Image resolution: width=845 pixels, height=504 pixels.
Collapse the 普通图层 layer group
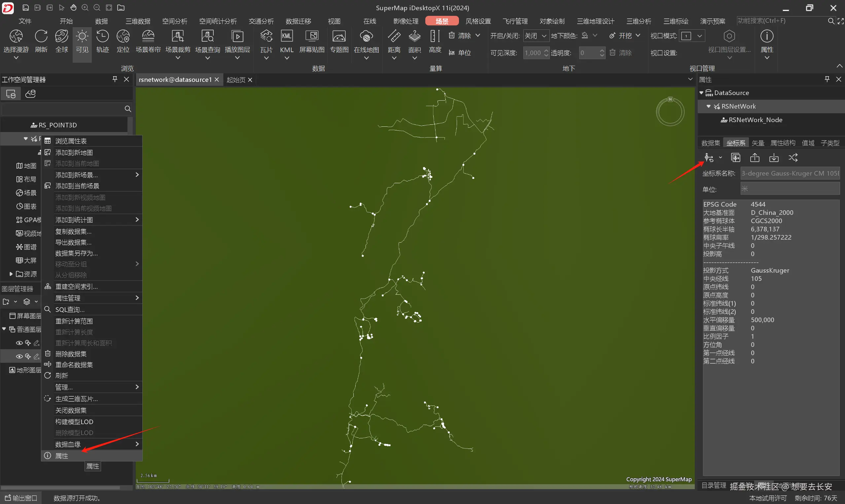click(4, 329)
